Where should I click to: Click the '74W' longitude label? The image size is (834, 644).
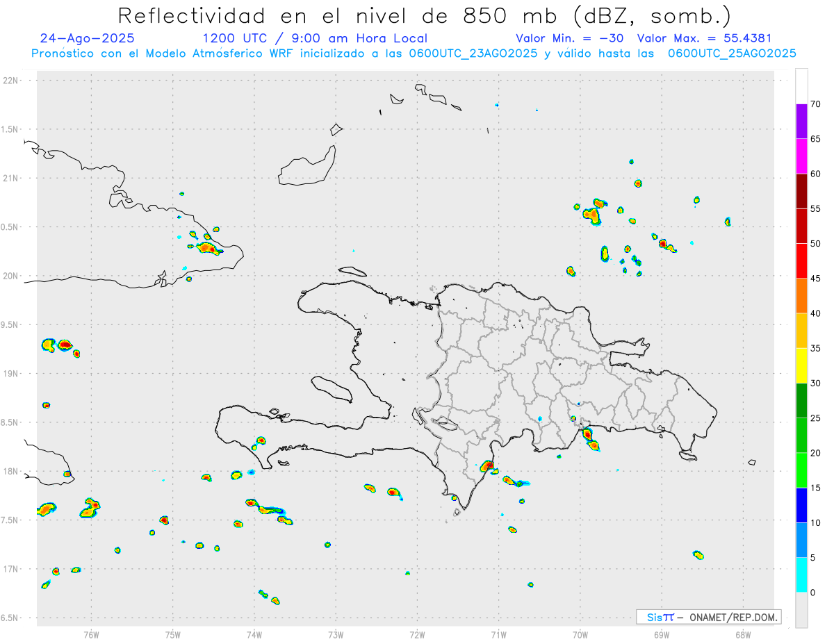tap(254, 635)
